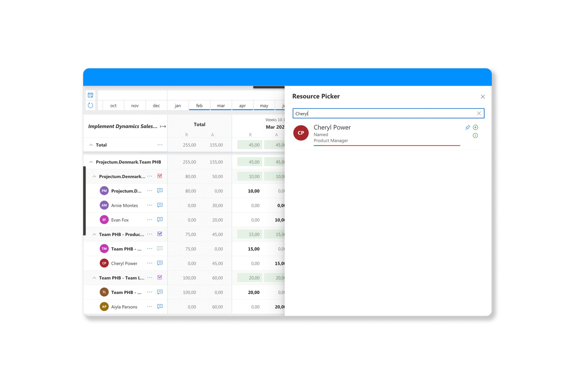Clear the Cheryl search text
Screen dimensions: 588x375
click(479, 113)
